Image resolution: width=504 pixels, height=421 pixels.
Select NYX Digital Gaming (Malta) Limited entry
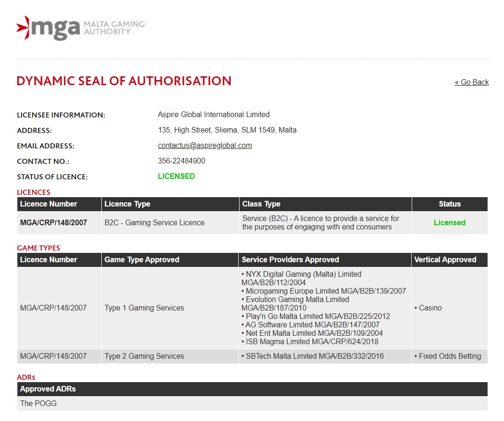coord(301,279)
